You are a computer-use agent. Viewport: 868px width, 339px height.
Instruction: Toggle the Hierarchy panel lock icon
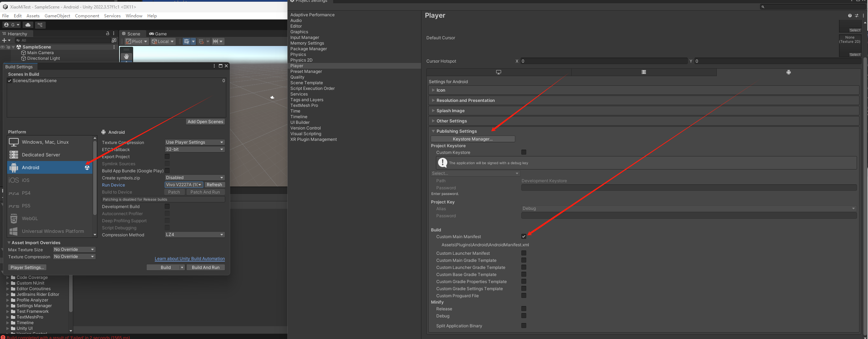tap(108, 33)
